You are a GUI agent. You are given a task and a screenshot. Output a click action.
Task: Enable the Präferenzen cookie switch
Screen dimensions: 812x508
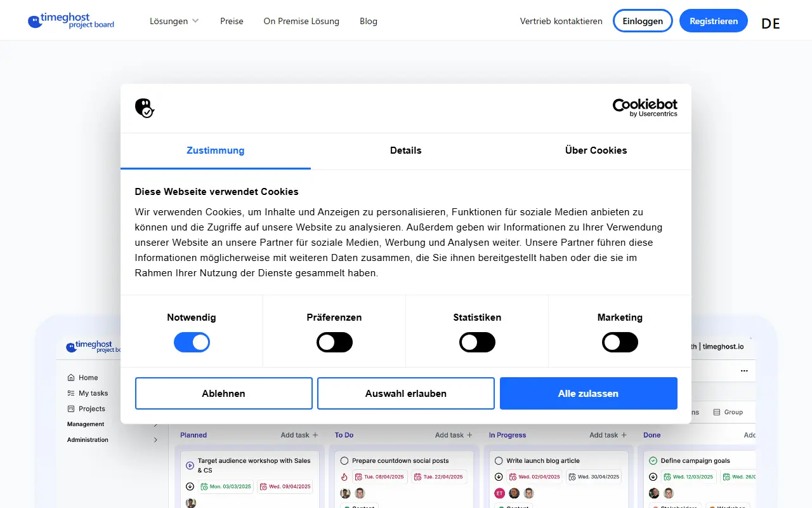[334, 343]
